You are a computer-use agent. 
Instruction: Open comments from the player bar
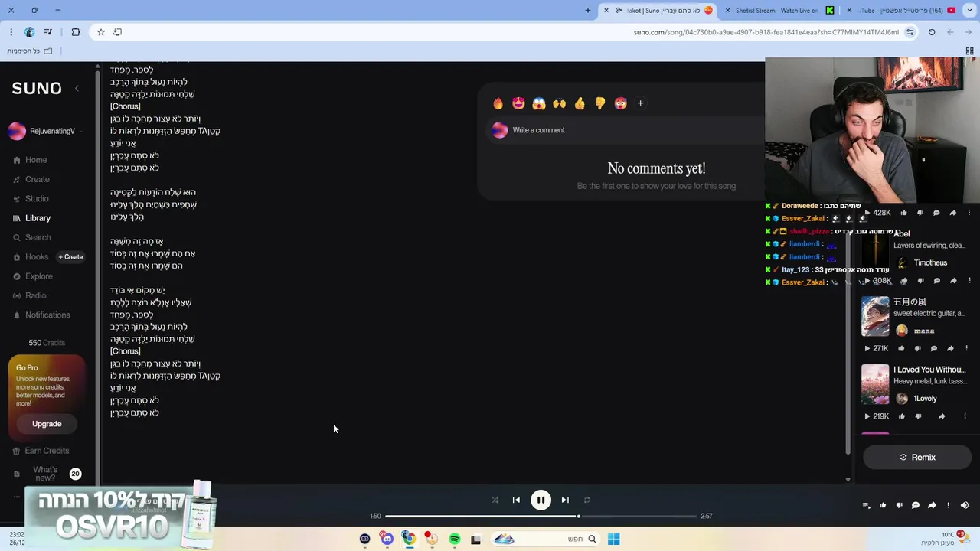click(915, 505)
